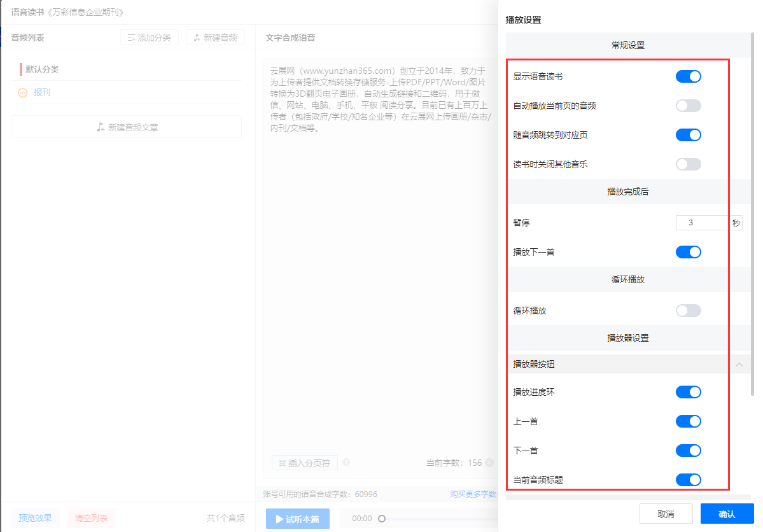Collapse the 播放器按钮 section chevron

coord(739,365)
